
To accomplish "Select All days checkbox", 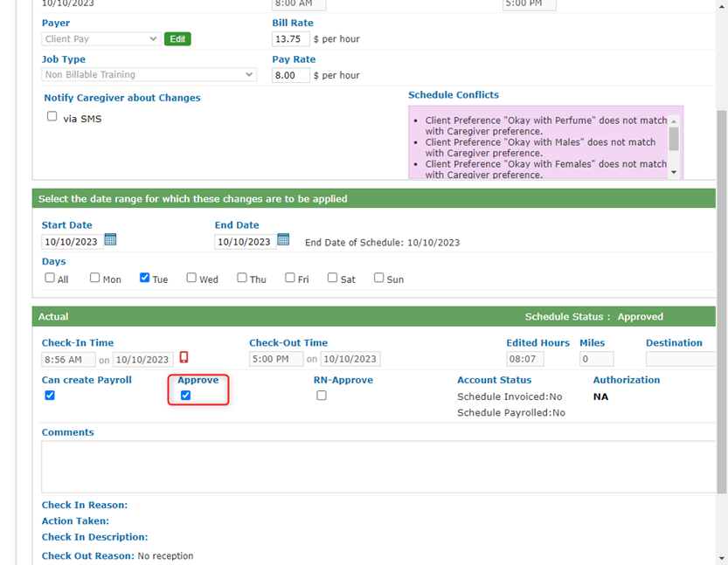I will coord(50,279).
